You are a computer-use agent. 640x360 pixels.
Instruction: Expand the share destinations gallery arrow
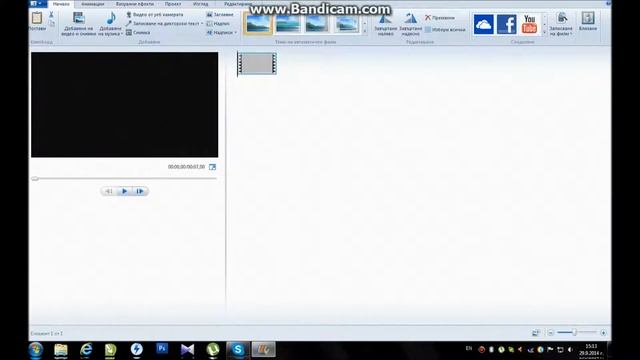click(544, 32)
